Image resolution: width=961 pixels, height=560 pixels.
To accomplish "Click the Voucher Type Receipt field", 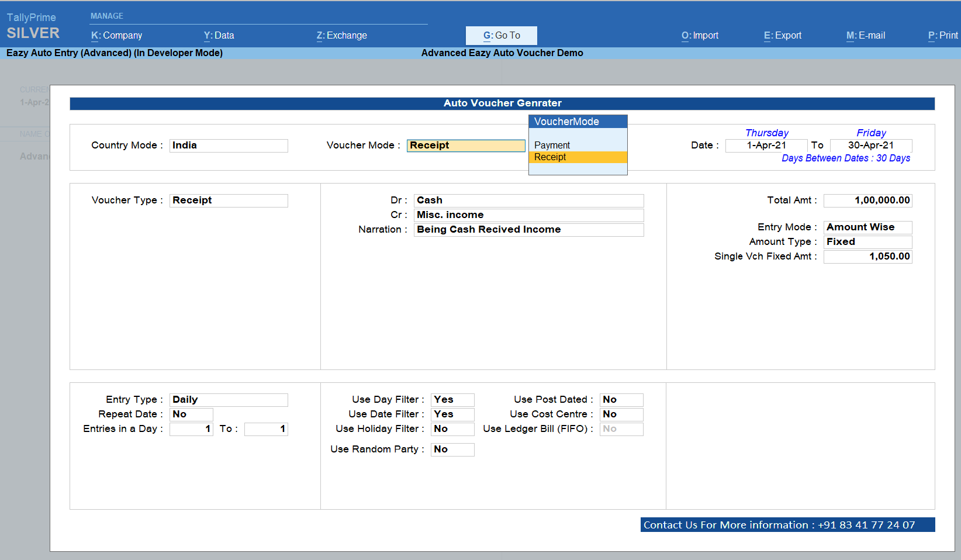I will [229, 201].
